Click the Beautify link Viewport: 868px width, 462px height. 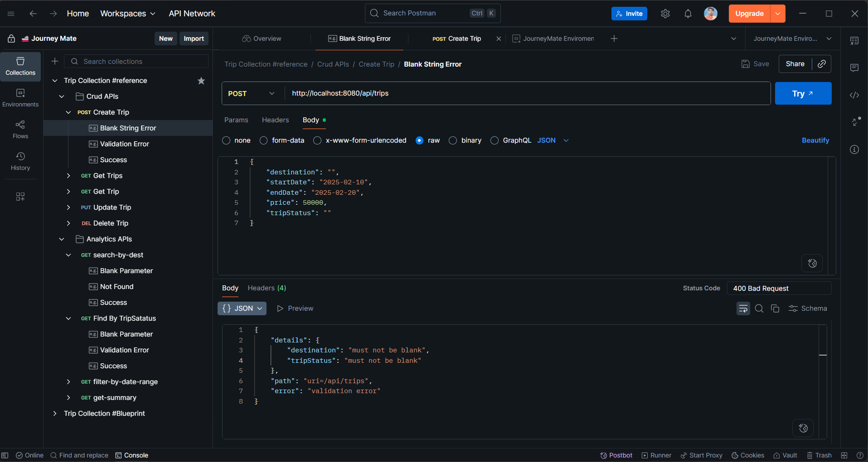[815, 140]
